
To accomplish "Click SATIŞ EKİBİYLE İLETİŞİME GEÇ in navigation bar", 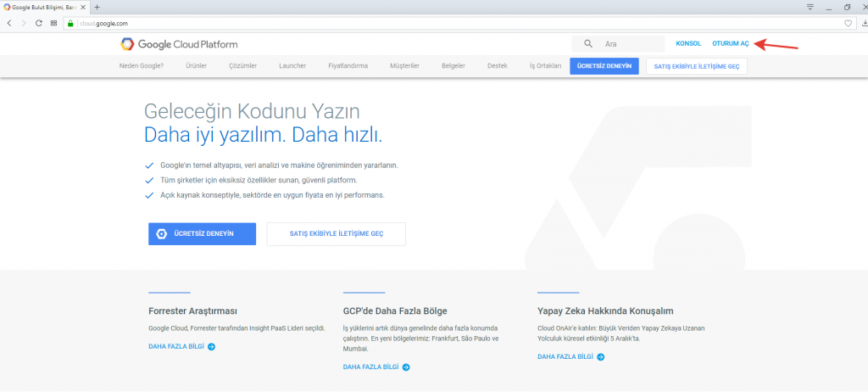I will pos(697,66).
